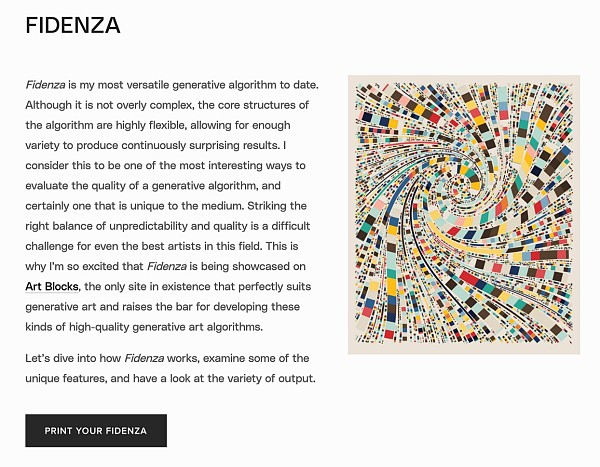Click the spiral center of the artwork
The image size is (600, 467).
pos(461,187)
